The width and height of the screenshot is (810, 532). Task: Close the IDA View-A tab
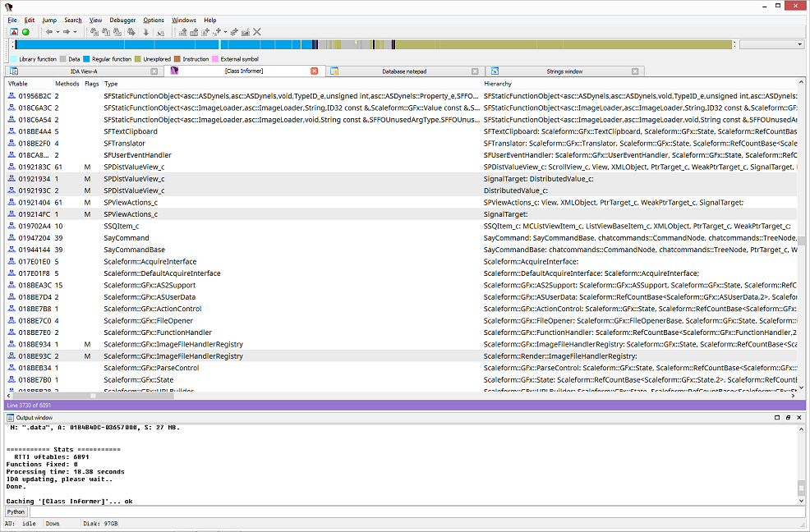point(154,71)
